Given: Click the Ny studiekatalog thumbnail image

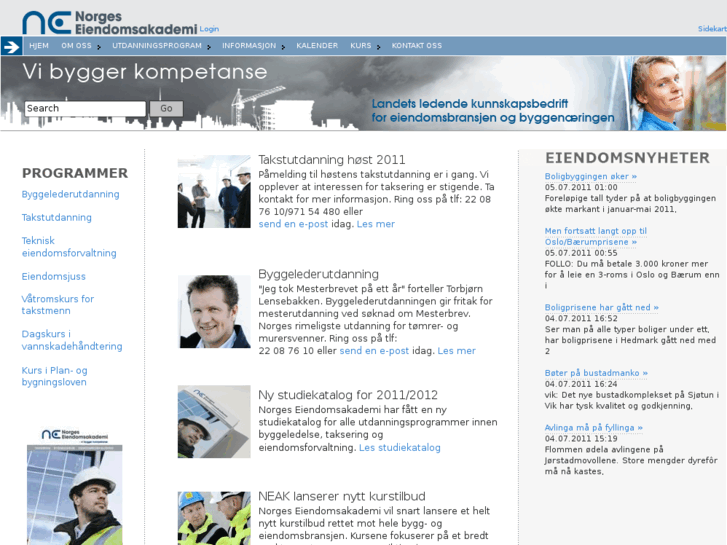Looking at the screenshot, I should [x=214, y=422].
